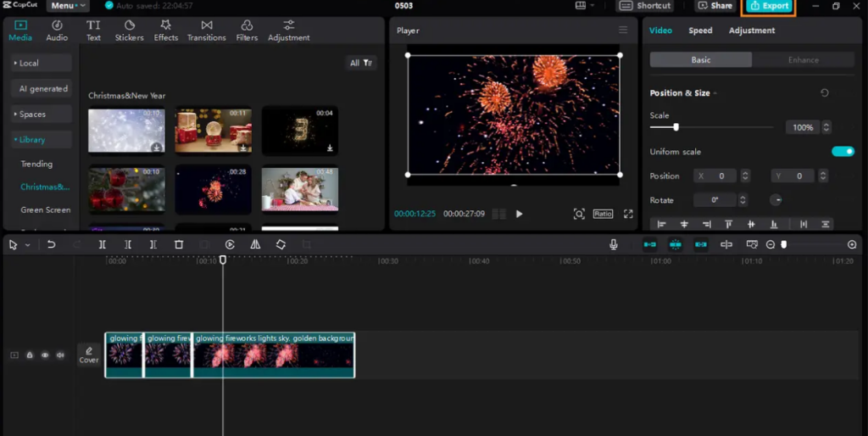Viewport: 868px width, 436px height.
Task: Switch to the Video tab
Action: click(x=660, y=31)
